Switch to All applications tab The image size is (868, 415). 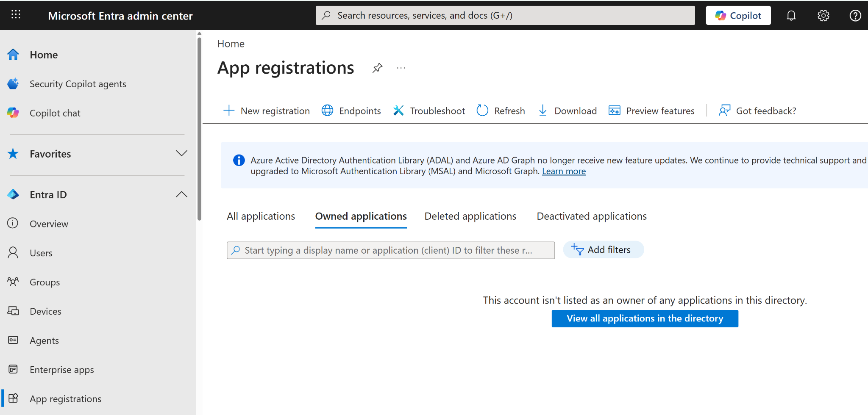(261, 216)
